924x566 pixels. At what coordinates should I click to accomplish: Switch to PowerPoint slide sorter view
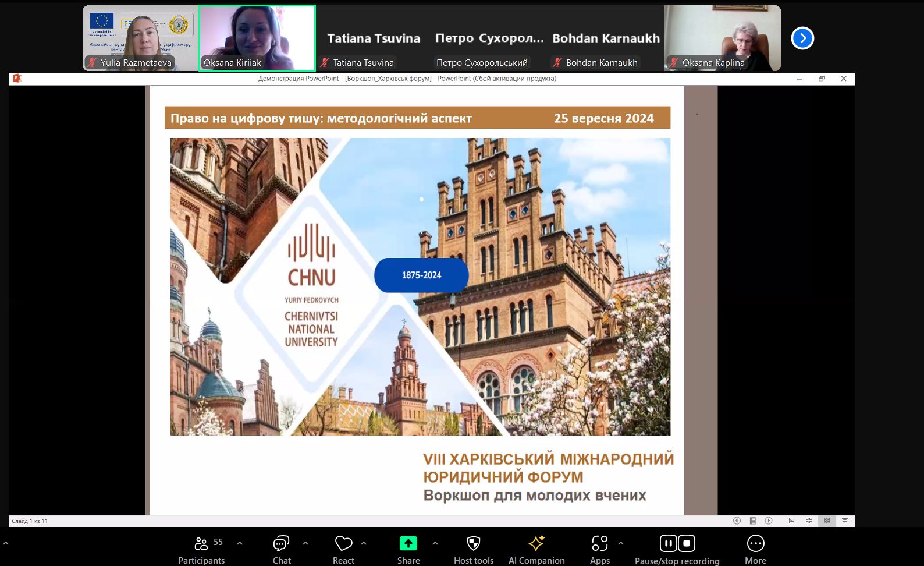click(809, 521)
